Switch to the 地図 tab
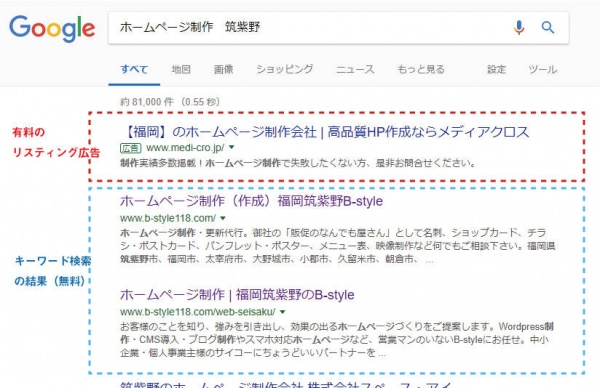 tap(181, 69)
